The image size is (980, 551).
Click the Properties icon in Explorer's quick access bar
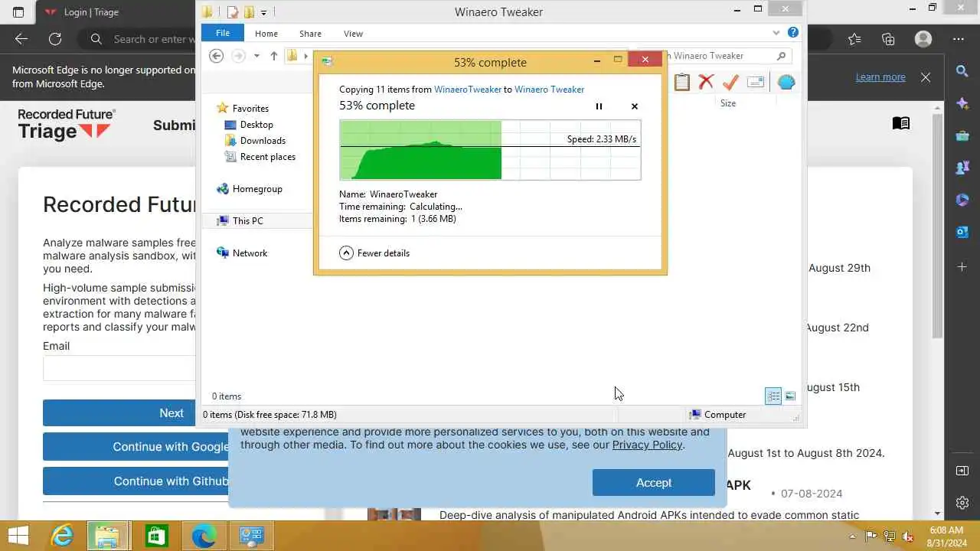click(232, 12)
